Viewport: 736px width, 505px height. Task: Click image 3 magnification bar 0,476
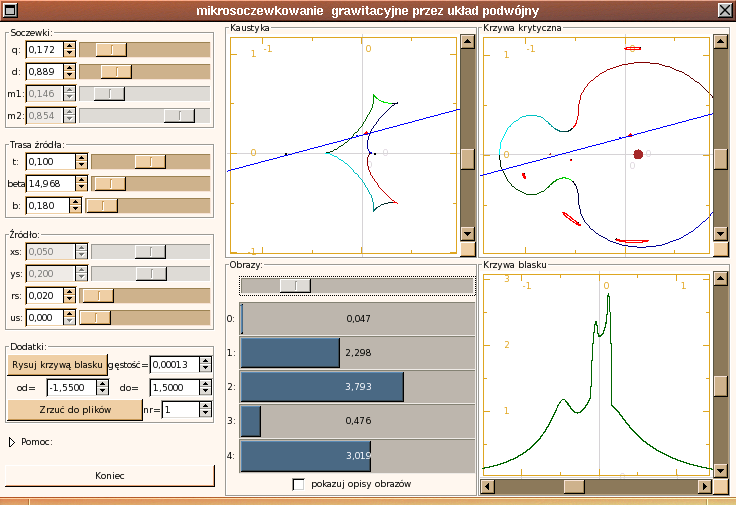[358, 421]
